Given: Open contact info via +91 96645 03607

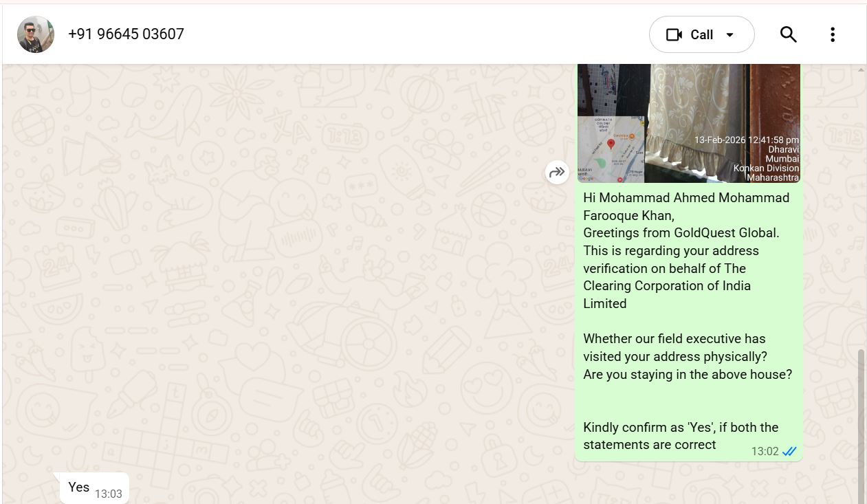Looking at the screenshot, I should [126, 34].
